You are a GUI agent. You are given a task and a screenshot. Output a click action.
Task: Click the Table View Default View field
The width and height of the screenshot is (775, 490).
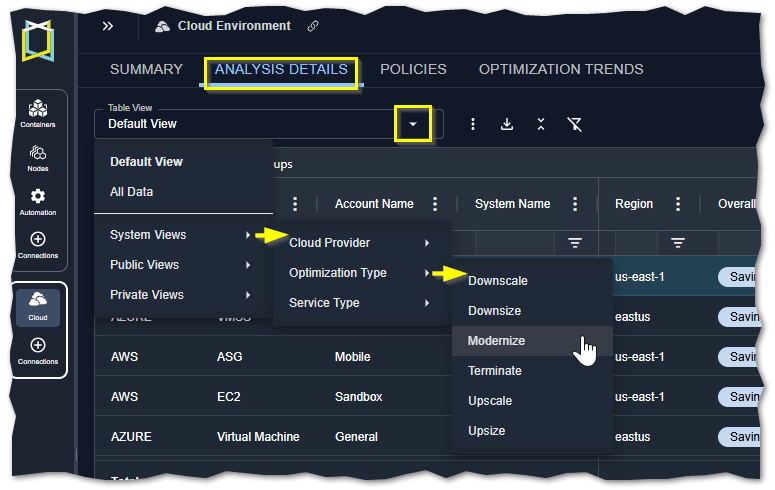(x=268, y=124)
